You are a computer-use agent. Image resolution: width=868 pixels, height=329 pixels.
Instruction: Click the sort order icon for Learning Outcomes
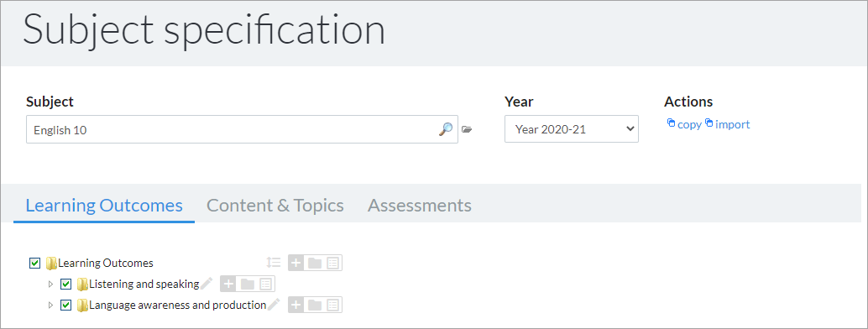274,263
